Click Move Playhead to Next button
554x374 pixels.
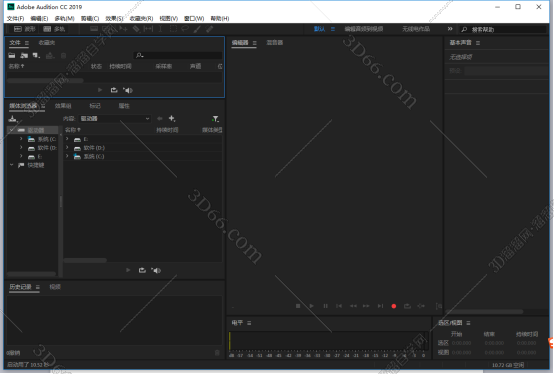click(380, 306)
